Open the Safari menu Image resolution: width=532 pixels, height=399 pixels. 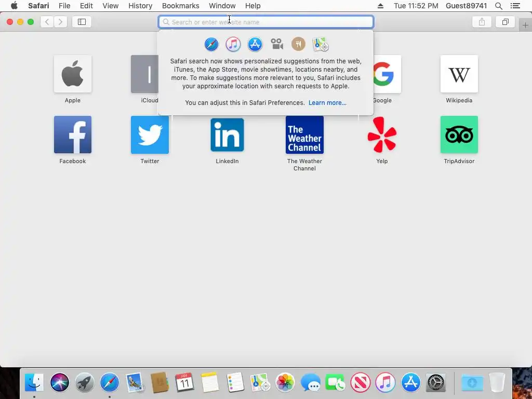(38, 6)
